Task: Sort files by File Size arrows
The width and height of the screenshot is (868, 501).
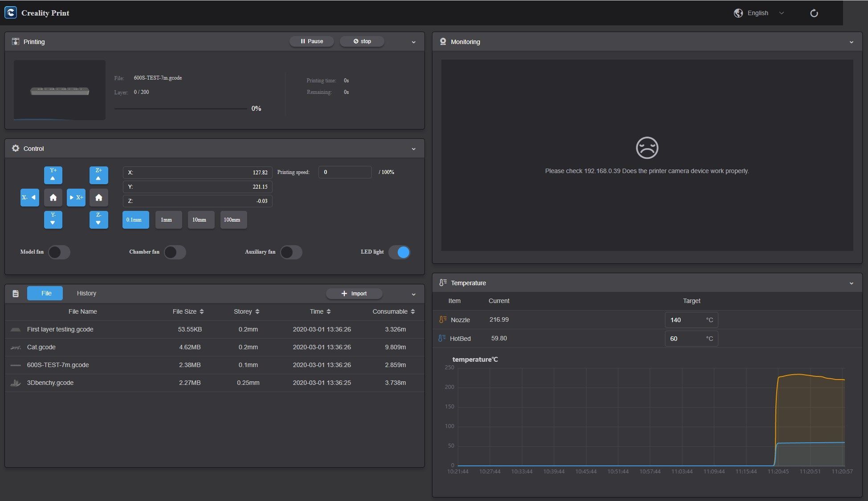Action: 202,311
